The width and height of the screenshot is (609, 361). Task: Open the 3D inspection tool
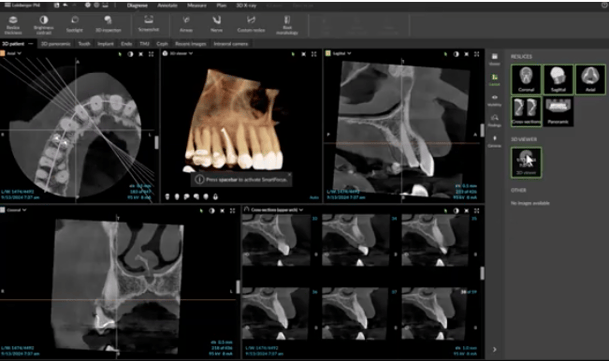point(108,24)
